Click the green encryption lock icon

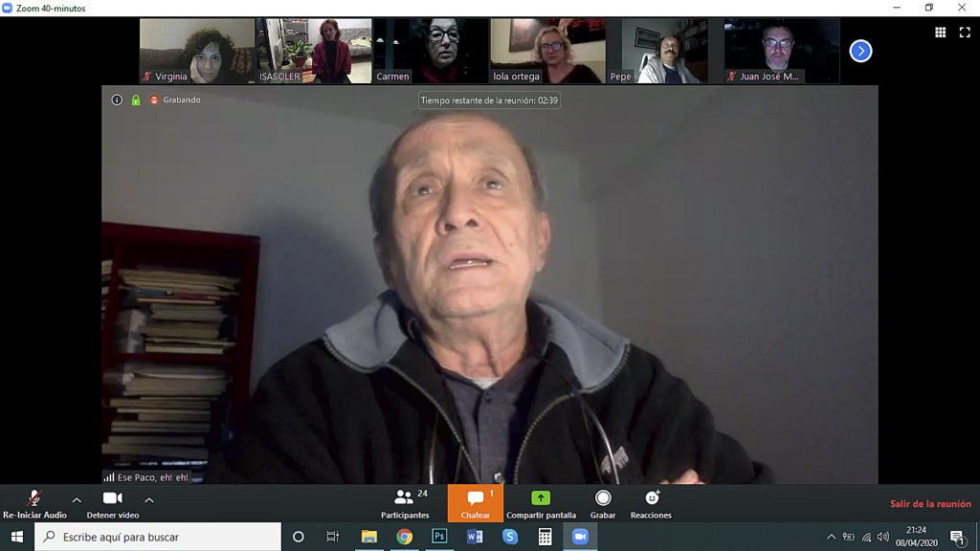click(x=136, y=99)
